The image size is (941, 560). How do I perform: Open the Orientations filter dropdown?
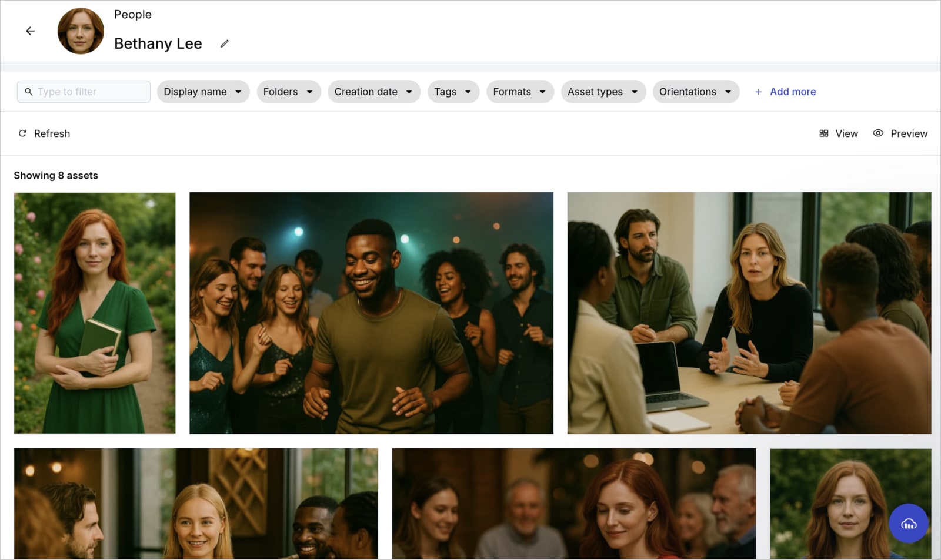(x=696, y=92)
